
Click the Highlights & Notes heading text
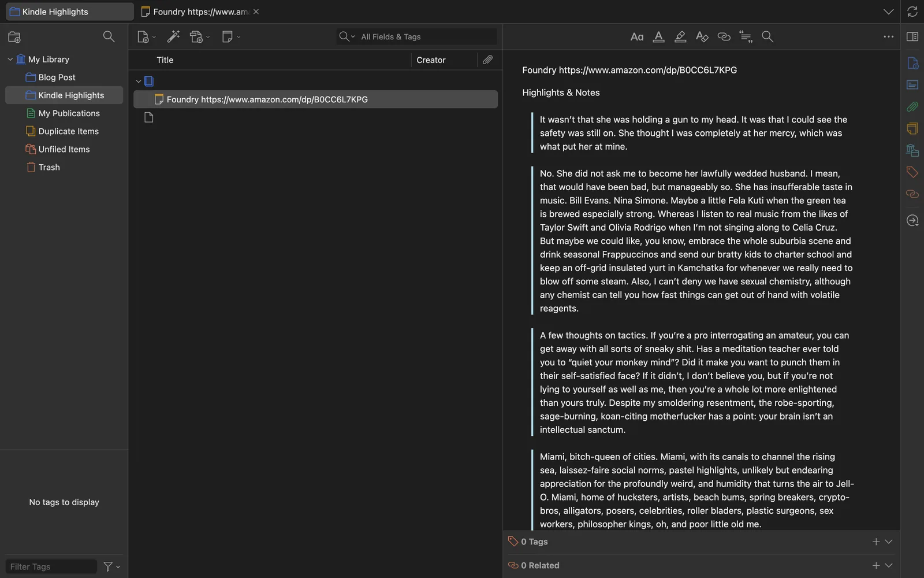click(x=561, y=92)
